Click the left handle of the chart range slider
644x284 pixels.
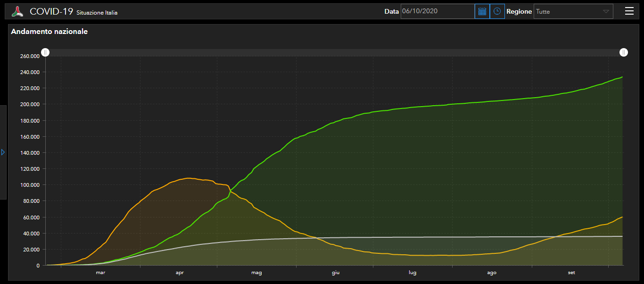click(x=45, y=52)
